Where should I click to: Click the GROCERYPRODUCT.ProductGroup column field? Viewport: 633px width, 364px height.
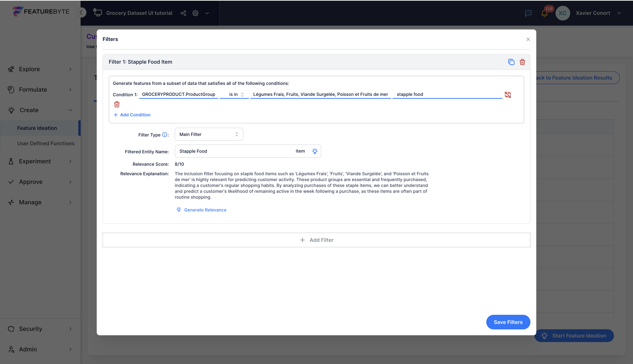[178, 94]
